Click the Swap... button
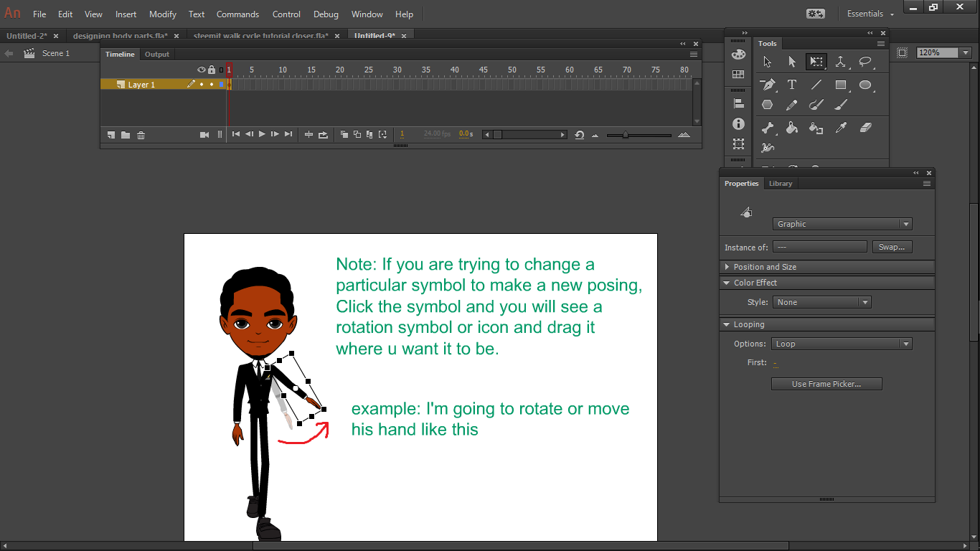The width and height of the screenshot is (980, 551). (x=892, y=247)
